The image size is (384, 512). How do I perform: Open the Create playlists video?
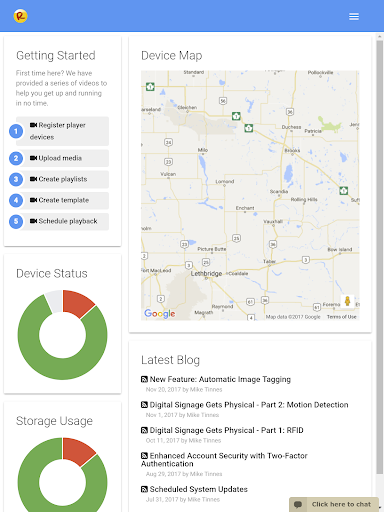(62, 179)
